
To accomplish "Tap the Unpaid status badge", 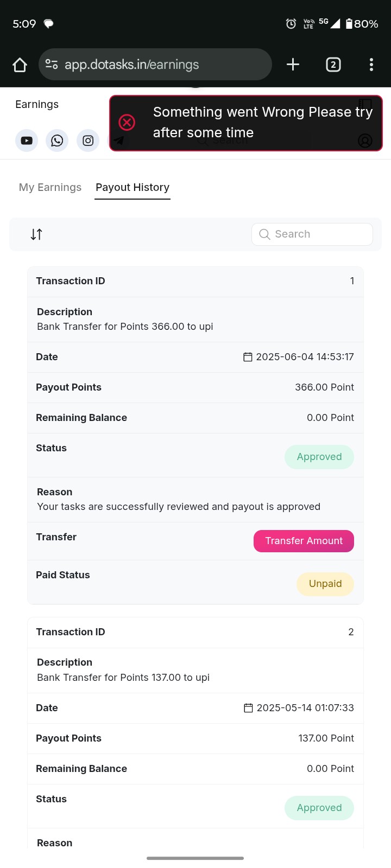I will pos(325,584).
